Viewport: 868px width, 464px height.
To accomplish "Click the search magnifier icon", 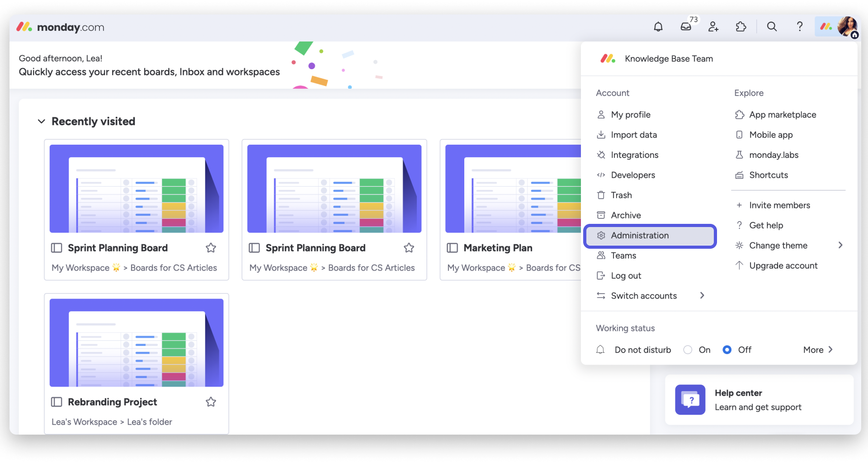I will (x=772, y=27).
